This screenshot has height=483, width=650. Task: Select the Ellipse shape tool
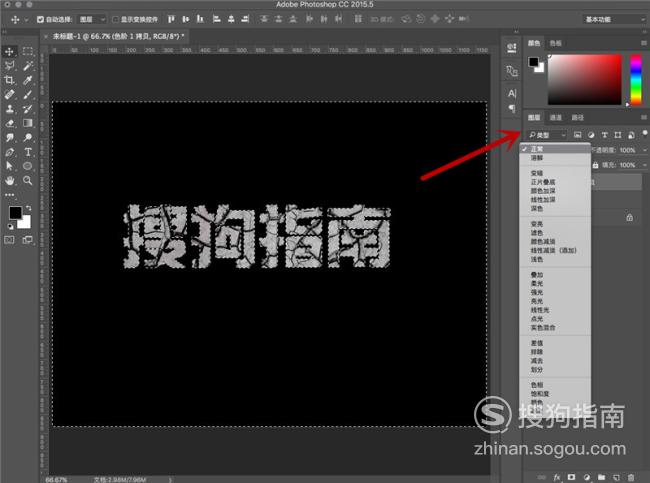28,166
